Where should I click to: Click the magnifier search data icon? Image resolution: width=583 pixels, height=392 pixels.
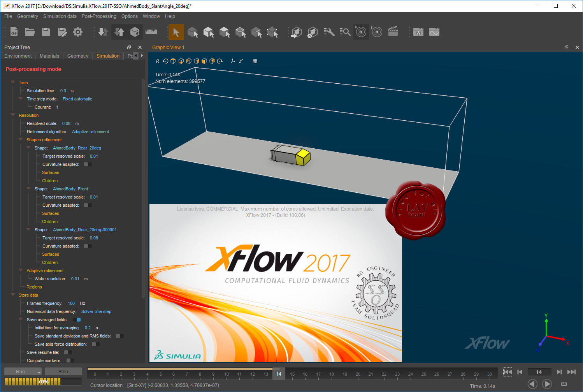(345, 32)
